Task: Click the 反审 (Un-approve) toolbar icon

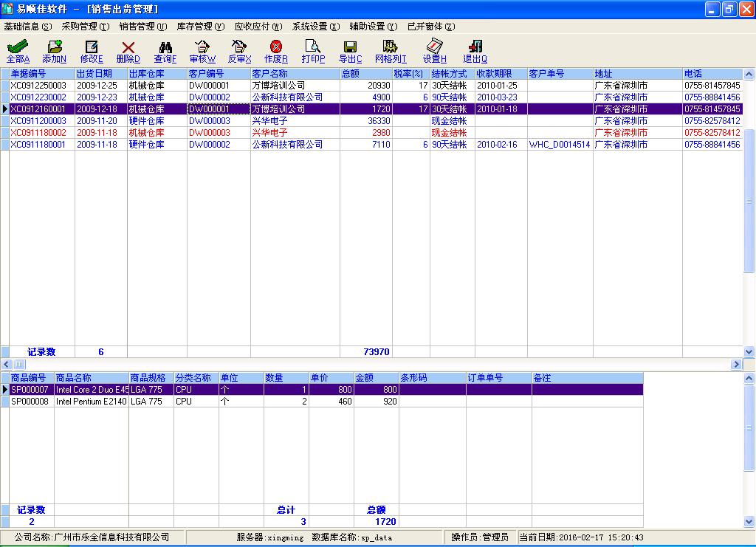Action: click(239, 50)
